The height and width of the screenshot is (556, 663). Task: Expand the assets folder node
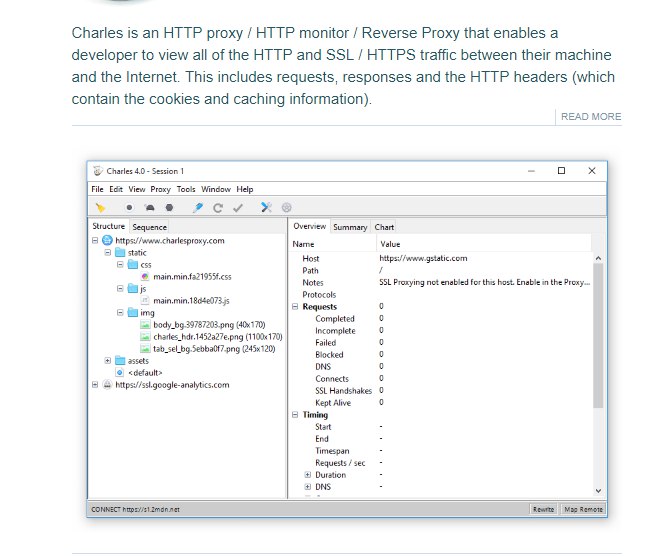point(107,361)
